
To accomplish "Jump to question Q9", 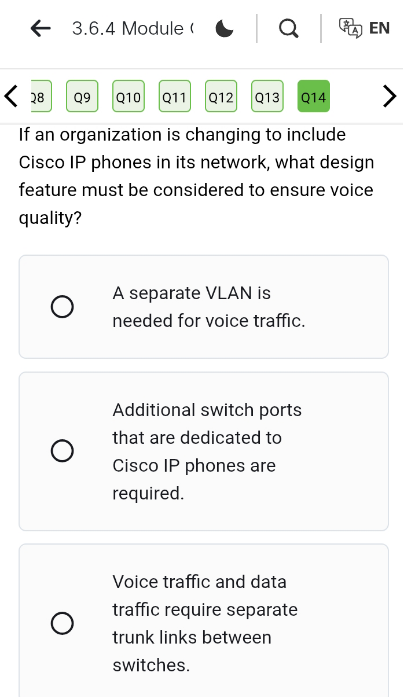I will [x=82, y=96].
